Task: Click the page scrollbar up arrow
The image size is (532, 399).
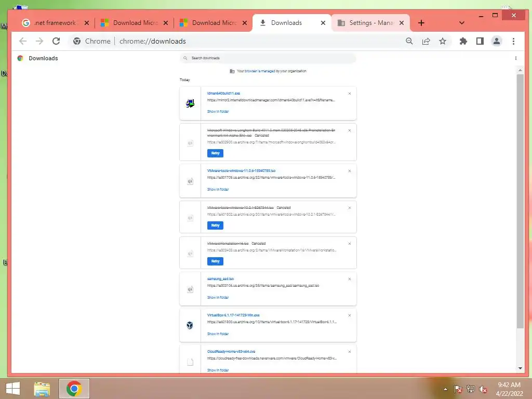Action: pyautogui.click(x=520, y=70)
